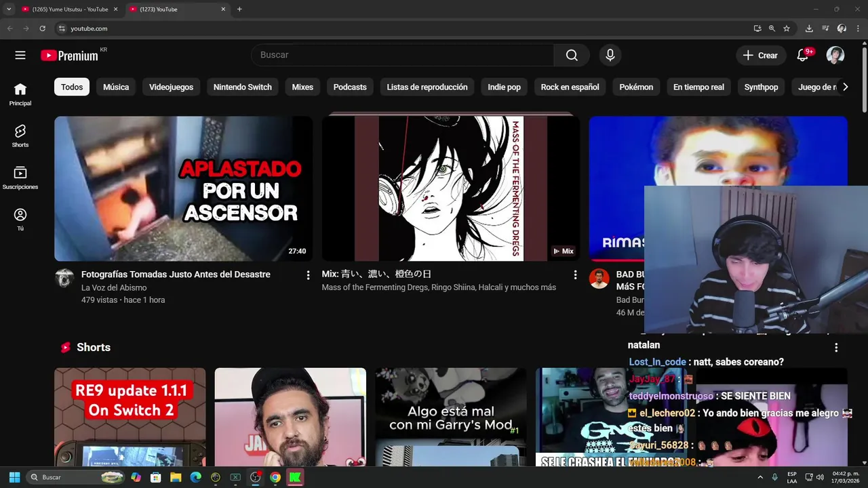This screenshot has height=488, width=868.
Task: Open the Mix: 青い、濃い、橙色の日 title
Action: [x=376, y=274]
